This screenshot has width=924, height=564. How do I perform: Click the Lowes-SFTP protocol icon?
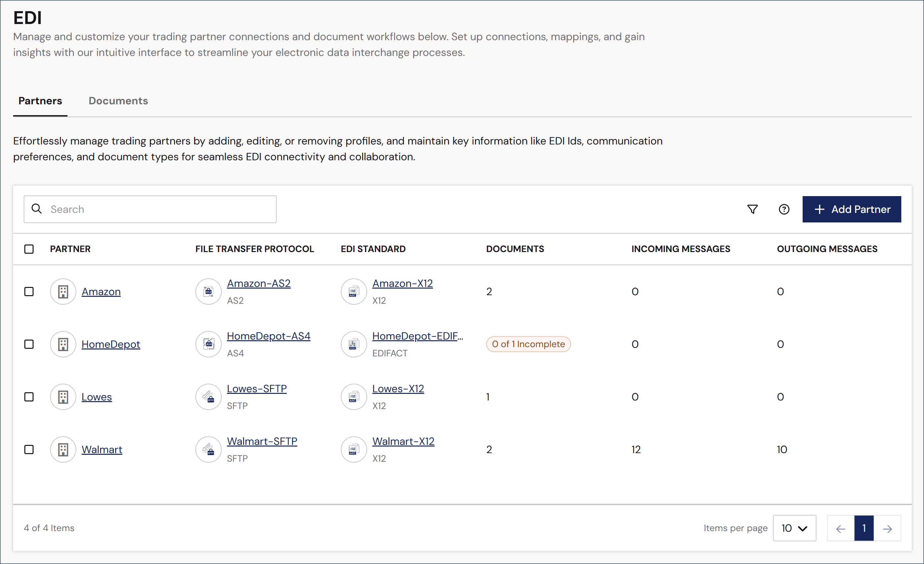(209, 397)
